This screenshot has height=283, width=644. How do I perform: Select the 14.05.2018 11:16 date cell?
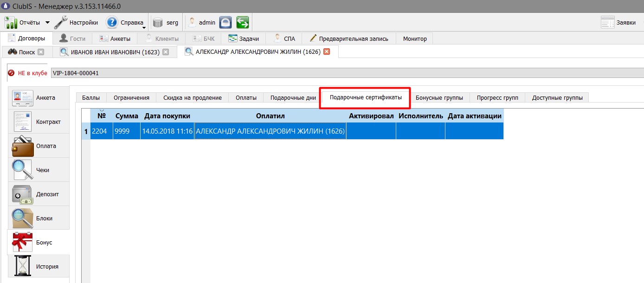[x=167, y=131]
